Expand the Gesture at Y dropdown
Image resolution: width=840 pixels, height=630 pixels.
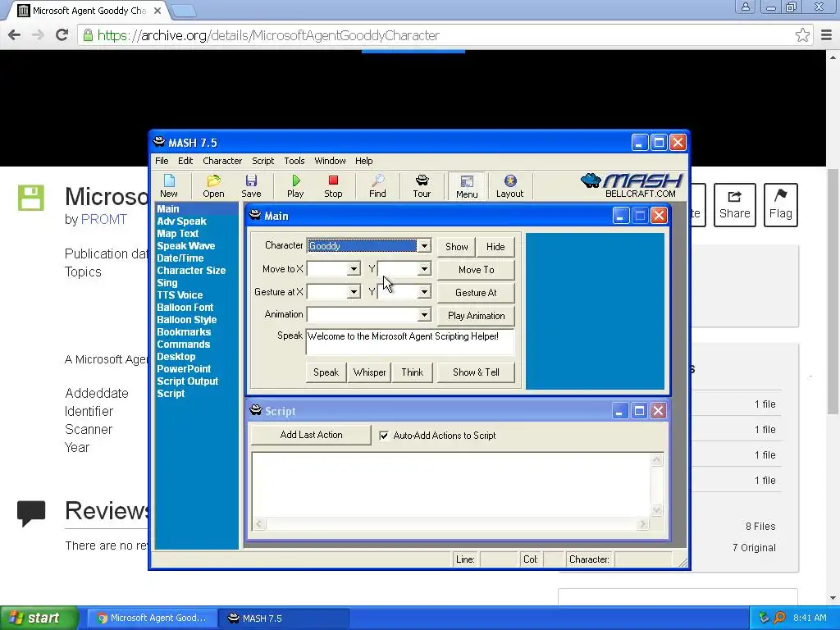tap(424, 292)
